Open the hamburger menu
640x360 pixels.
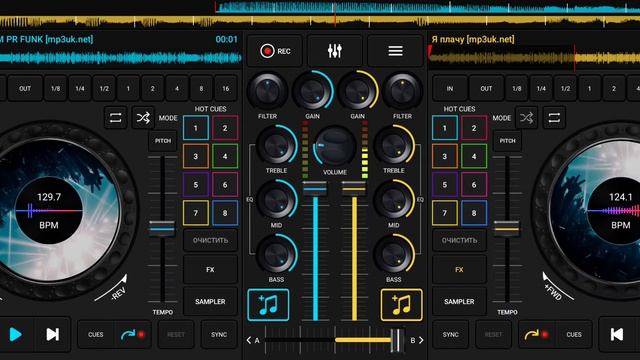[x=395, y=51]
